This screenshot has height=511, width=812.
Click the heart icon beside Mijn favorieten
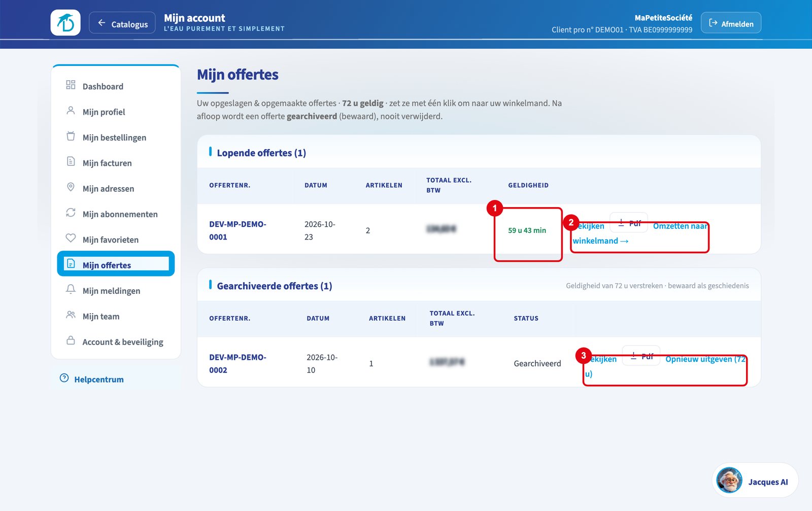(x=71, y=239)
